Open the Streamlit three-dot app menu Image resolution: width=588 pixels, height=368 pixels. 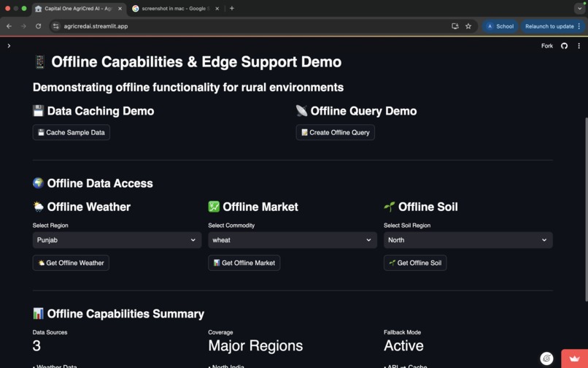579,46
